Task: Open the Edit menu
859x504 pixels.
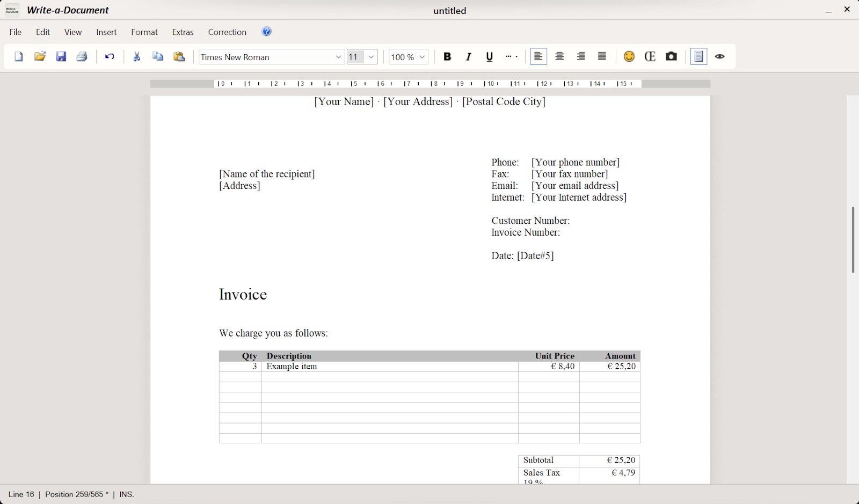Action: pos(43,32)
